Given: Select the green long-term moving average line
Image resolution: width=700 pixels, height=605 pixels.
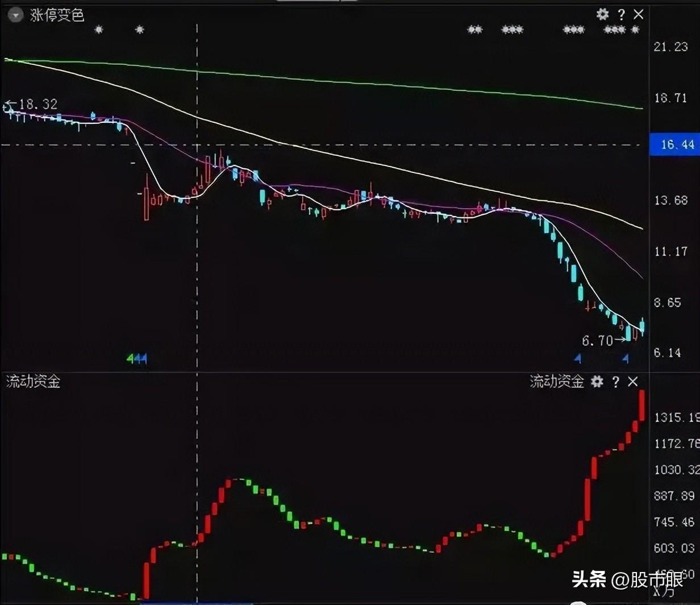Looking at the screenshot, I should 341,81.
